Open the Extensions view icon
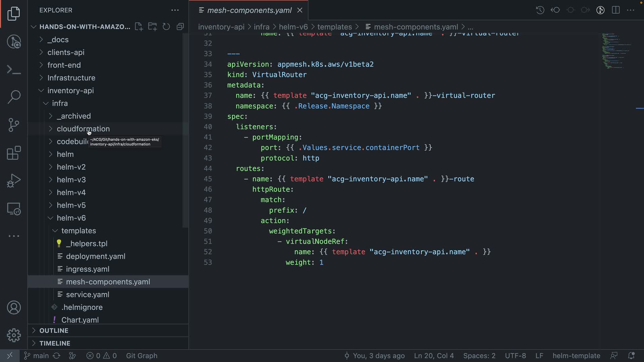 tap(14, 153)
